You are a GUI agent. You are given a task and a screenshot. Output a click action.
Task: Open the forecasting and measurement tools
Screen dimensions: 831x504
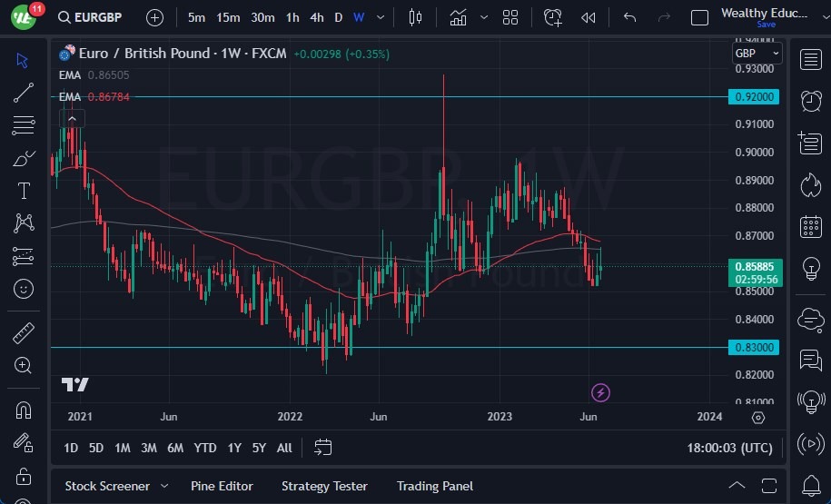coord(24,256)
